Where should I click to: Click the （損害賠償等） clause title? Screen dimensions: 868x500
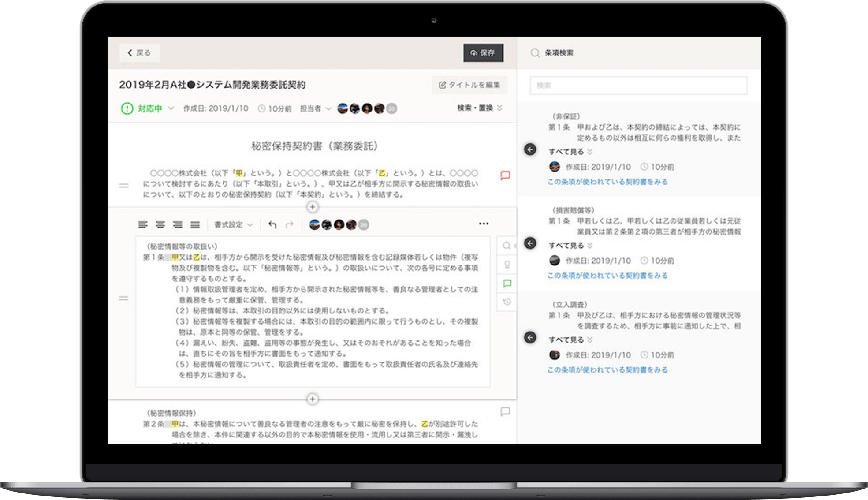click(574, 210)
